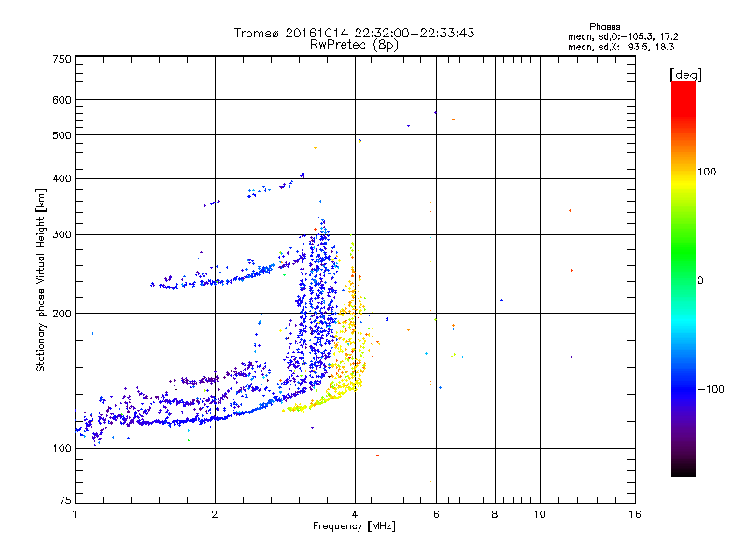Click the plot title 'Tromsø 20161014 22:32:00-22:33:43'
747x560 pixels.
(x=354, y=33)
